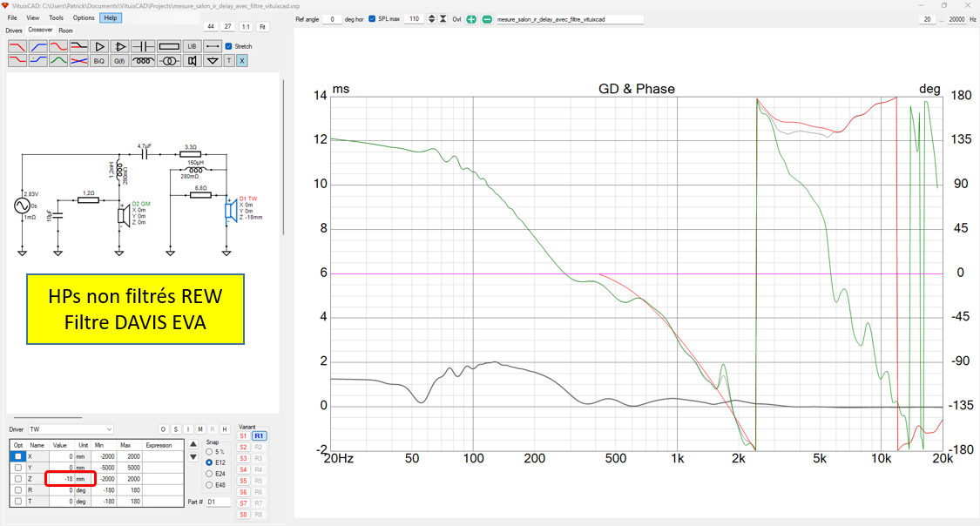Add a buffer amplifier triangle block
Viewport: 980px width, 526px height.
(99, 46)
